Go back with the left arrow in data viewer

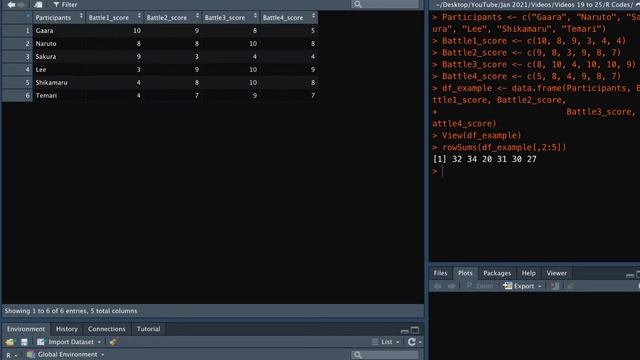pyautogui.click(x=11, y=4)
